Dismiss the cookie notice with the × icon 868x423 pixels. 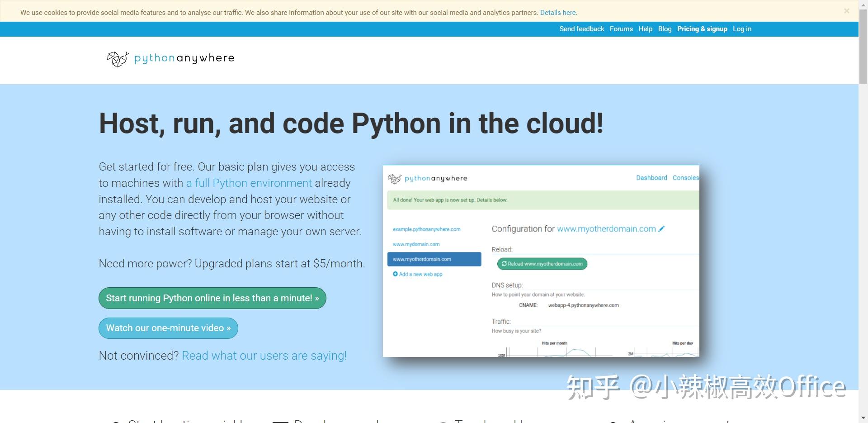[847, 11]
